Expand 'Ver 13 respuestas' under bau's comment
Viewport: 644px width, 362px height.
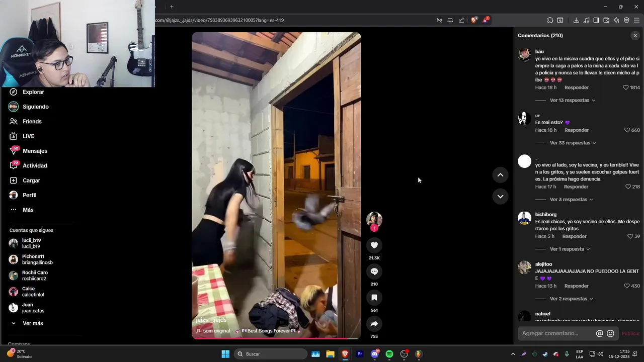tap(573, 100)
